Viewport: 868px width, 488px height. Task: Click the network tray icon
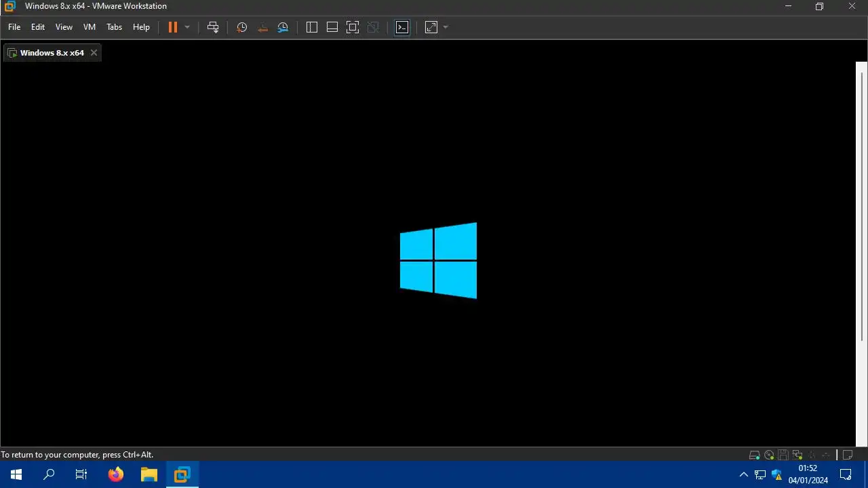pos(760,474)
